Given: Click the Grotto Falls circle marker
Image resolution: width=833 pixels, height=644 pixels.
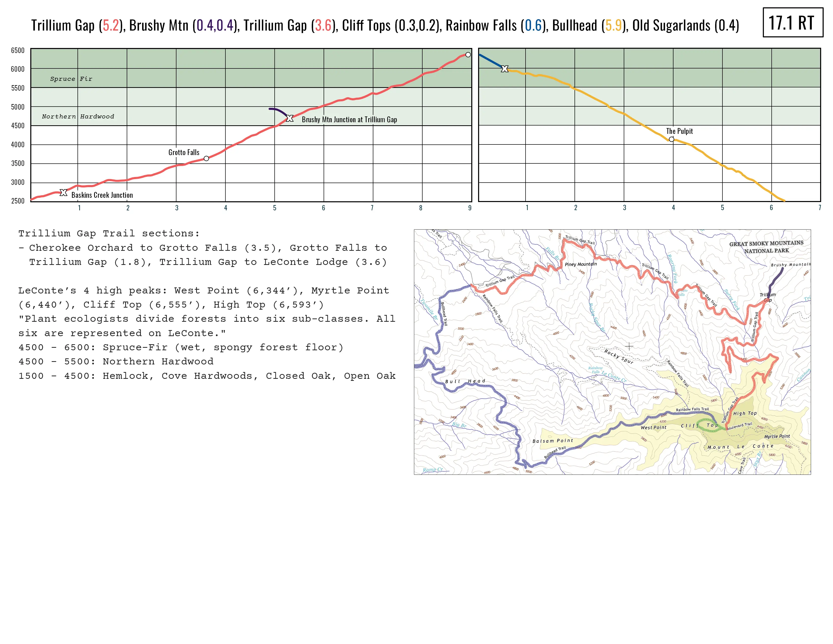Looking at the screenshot, I should (206, 158).
